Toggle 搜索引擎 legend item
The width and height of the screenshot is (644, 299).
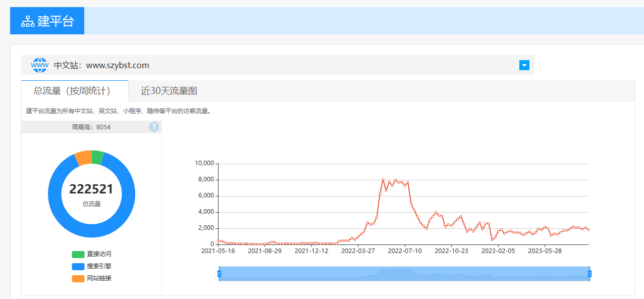(x=91, y=266)
